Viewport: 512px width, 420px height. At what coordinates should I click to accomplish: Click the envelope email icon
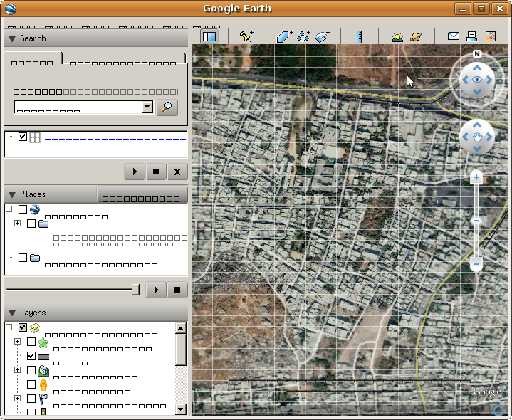[453, 37]
